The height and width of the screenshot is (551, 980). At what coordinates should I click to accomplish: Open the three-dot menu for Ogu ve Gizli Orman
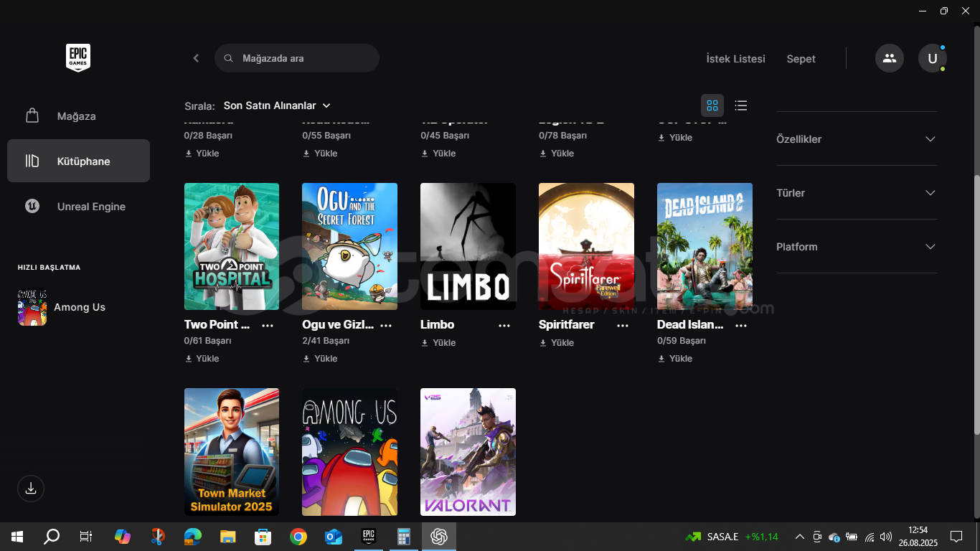(x=386, y=325)
